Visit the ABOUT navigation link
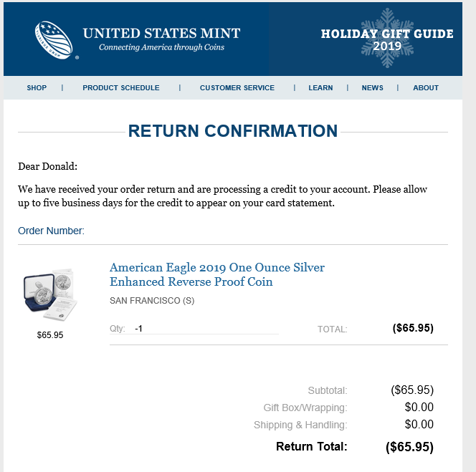 point(426,87)
